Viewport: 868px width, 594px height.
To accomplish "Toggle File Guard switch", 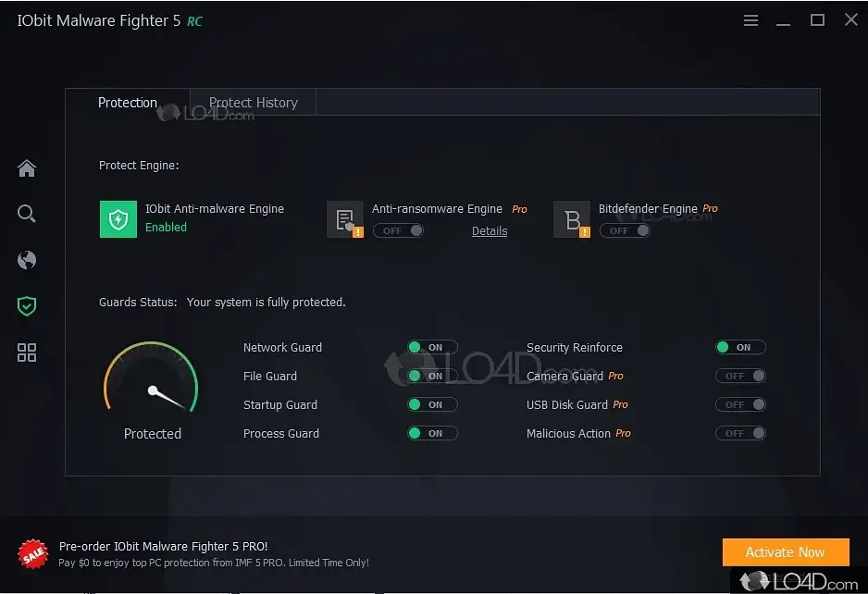I will click(x=432, y=376).
